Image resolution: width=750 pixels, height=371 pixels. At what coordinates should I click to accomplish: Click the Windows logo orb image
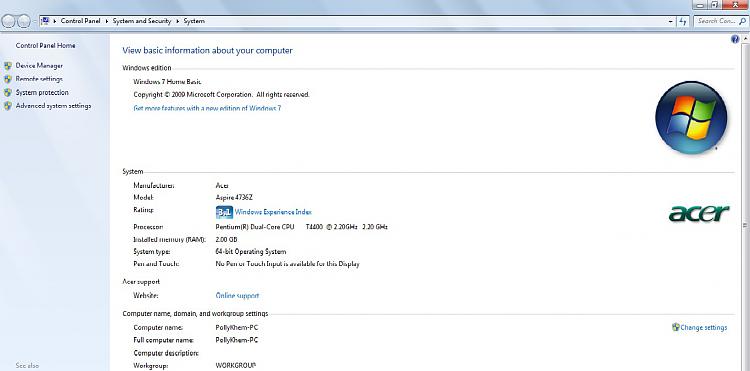691,117
